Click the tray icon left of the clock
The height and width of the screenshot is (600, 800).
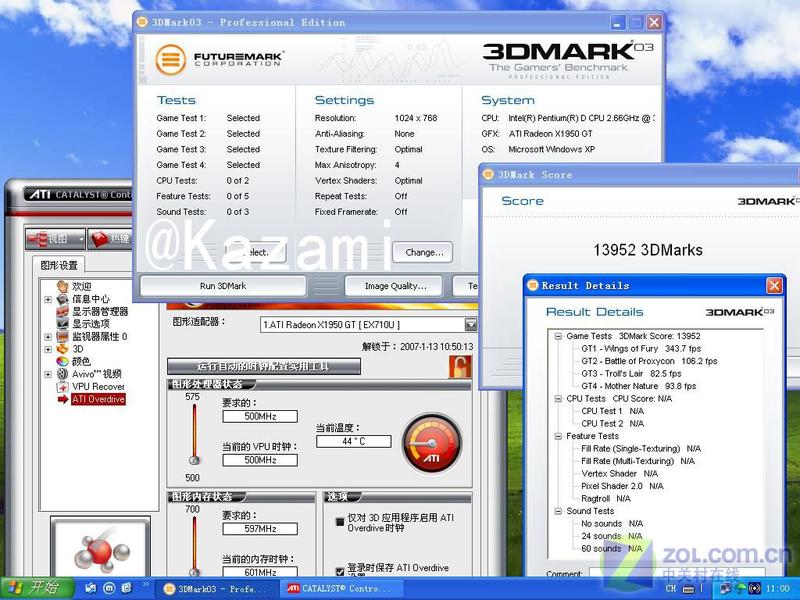click(755, 588)
